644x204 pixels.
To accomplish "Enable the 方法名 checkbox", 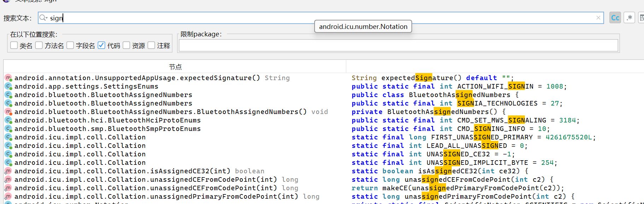I will tap(39, 45).
